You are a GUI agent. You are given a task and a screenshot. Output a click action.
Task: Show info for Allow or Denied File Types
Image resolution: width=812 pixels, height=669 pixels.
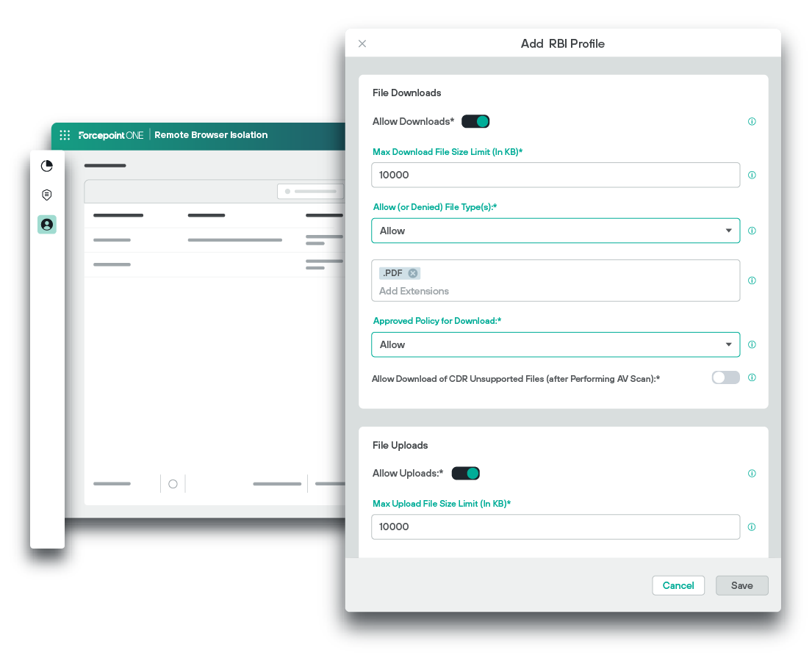(x=752, y=231)
